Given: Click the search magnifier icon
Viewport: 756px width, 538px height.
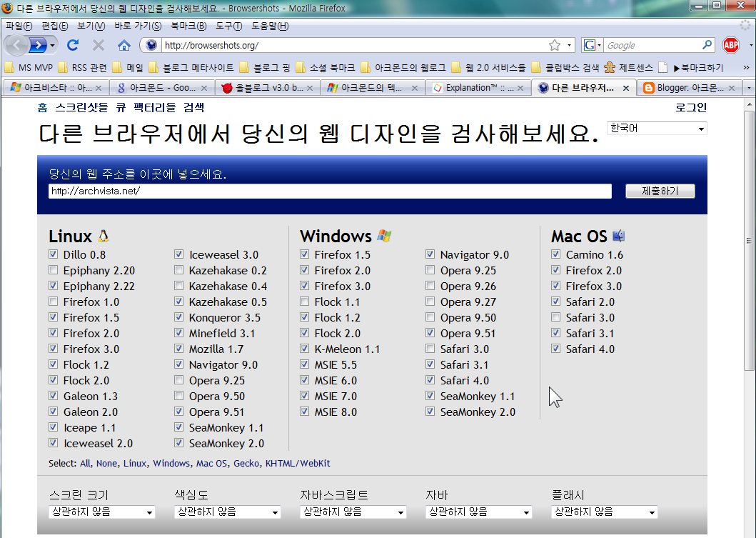Looking at the screenshot, I should [x=707, y=45].
